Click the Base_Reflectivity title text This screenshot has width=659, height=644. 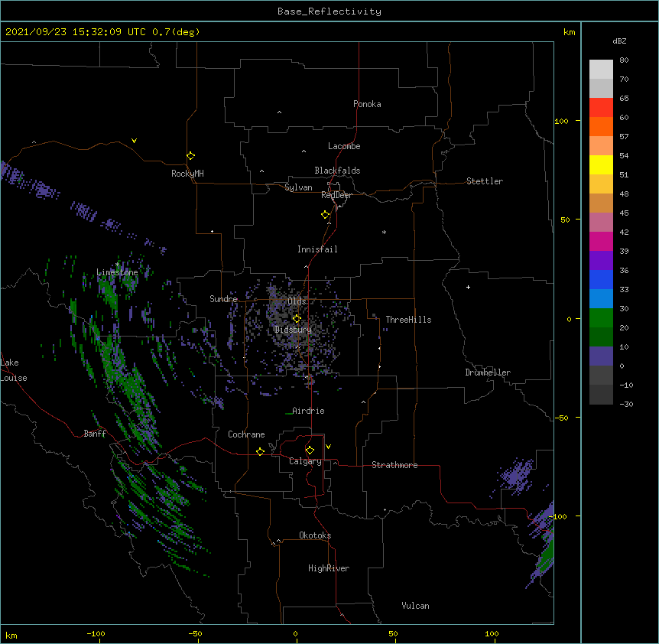pos(329,11)
